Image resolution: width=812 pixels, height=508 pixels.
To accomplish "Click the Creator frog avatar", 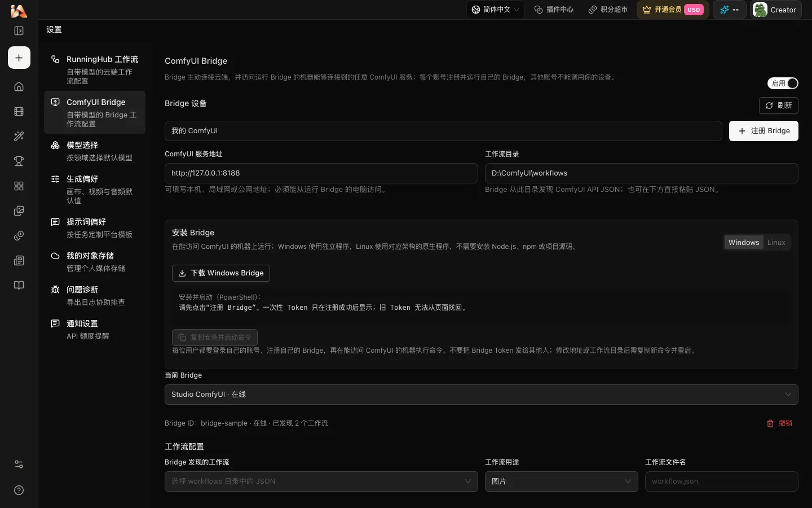I will [x=760, y=10].
